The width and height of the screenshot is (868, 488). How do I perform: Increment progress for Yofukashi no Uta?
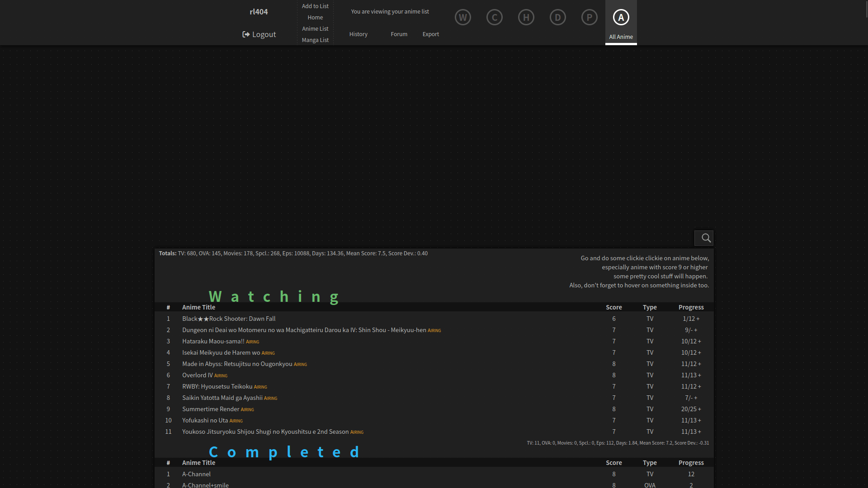point(699,421)
